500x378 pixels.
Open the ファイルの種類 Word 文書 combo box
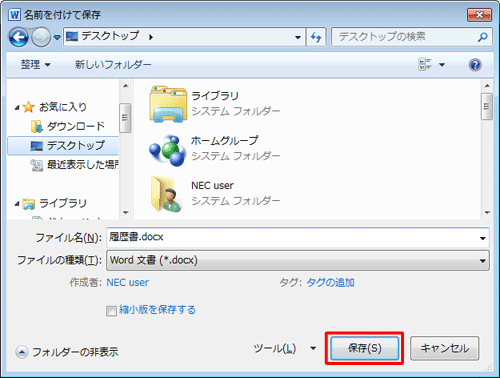(298, 260)
